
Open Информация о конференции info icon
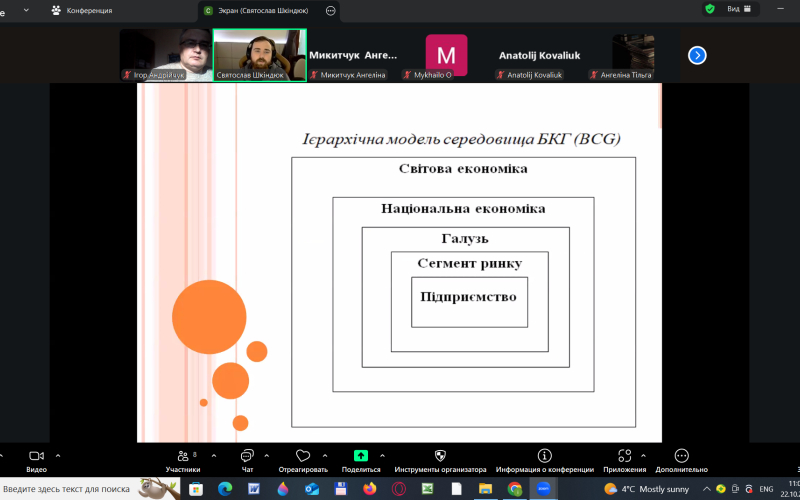click(544, 456)
